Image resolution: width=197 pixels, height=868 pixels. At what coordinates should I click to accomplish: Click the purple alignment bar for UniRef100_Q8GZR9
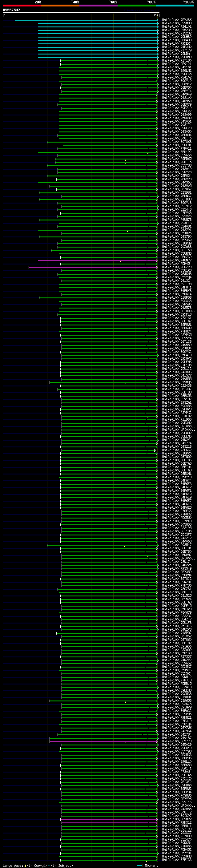coord(93,267)
